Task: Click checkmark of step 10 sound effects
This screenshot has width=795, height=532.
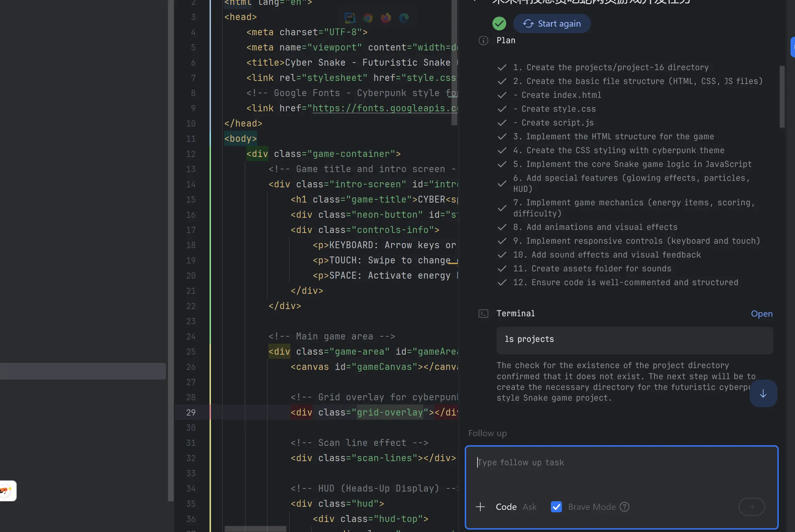Action: tap(502, 255)
